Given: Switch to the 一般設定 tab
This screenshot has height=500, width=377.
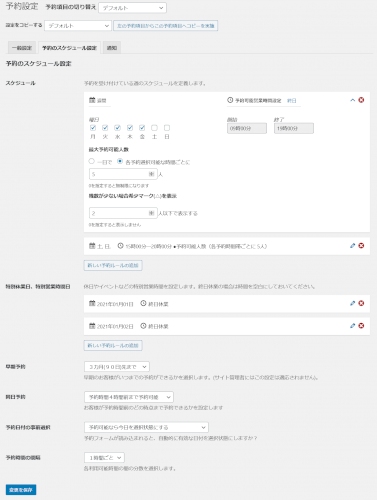Looking at the screenshot, I should coord(22,48).
